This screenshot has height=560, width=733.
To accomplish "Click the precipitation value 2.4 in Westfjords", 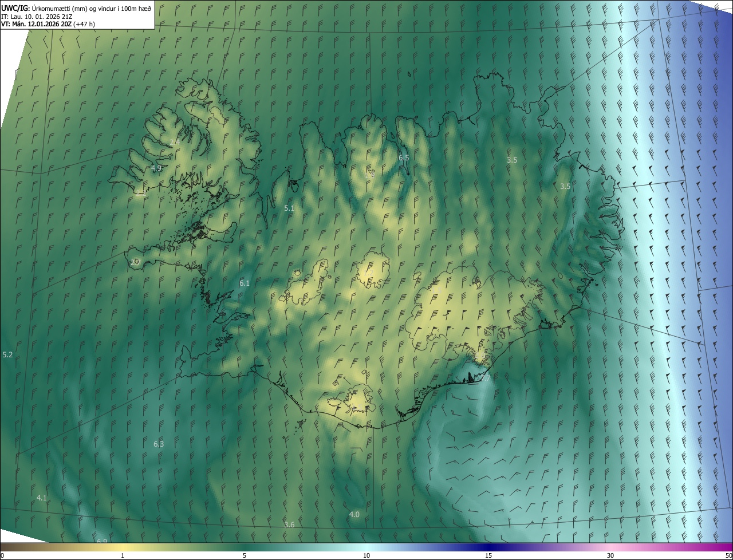I will click(x=175, y=141).
